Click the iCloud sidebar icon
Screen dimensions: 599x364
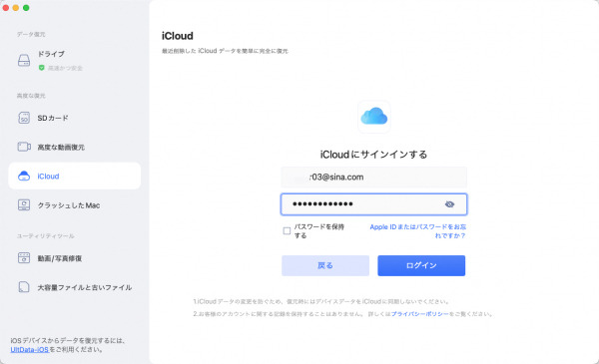[24, 176]
